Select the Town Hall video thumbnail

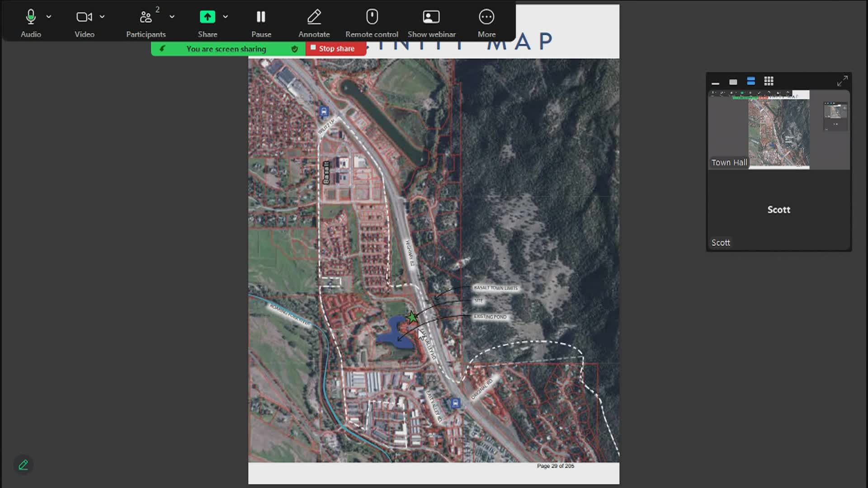[779, 130]
